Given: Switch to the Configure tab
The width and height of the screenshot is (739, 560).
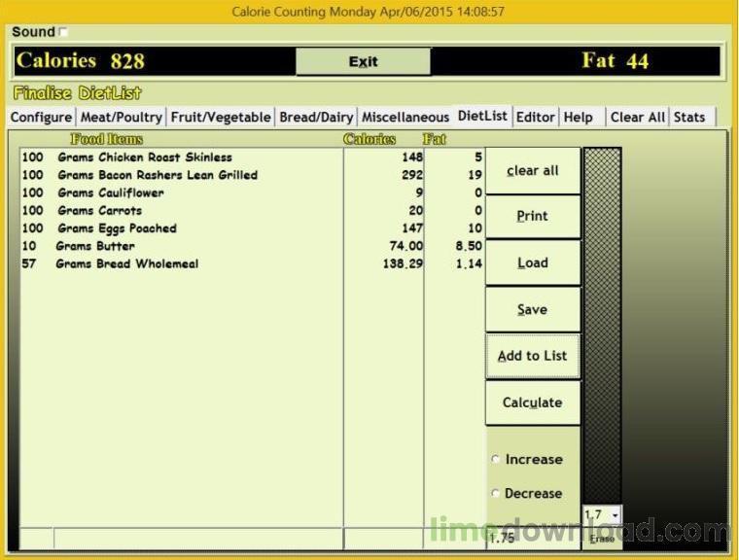Looking at the screenshot, I should pos(42,118).
